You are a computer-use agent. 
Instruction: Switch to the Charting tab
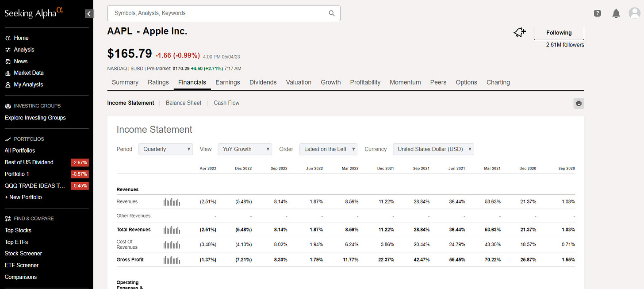pos(498,82)
